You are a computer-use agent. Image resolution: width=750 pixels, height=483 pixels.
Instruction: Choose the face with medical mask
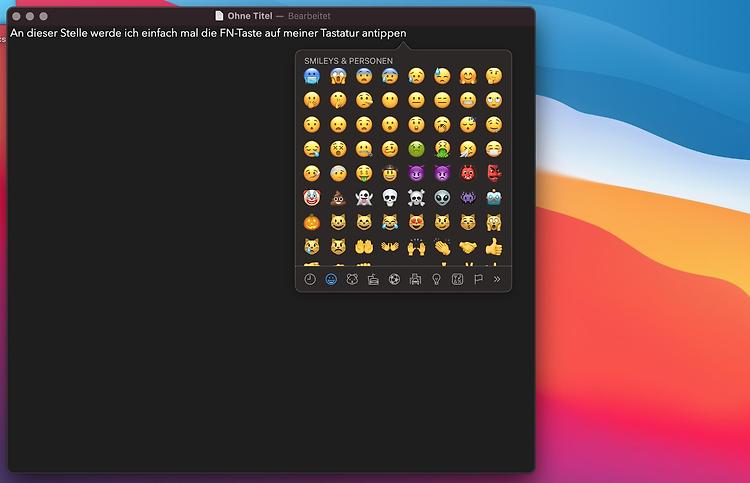(494, 149)
